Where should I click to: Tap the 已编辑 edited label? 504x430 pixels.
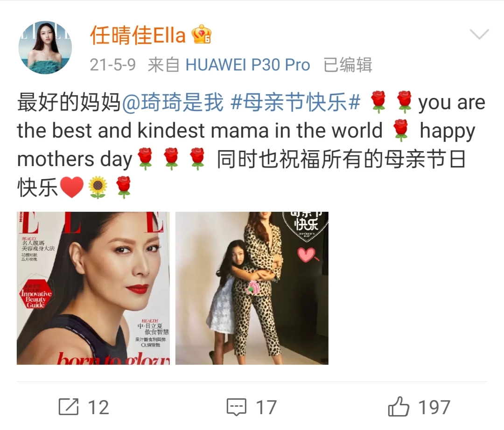(348, 65)
